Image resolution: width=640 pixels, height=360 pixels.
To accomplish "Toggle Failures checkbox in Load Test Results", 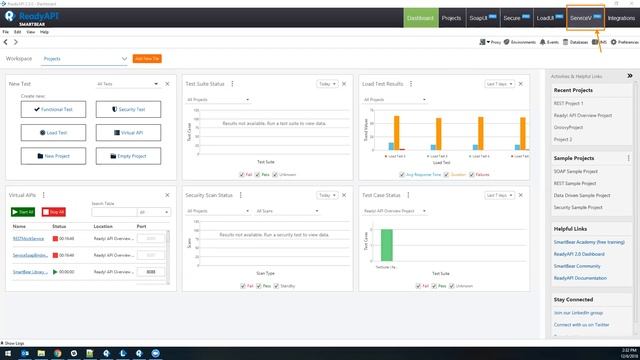I will coord(472,175).
